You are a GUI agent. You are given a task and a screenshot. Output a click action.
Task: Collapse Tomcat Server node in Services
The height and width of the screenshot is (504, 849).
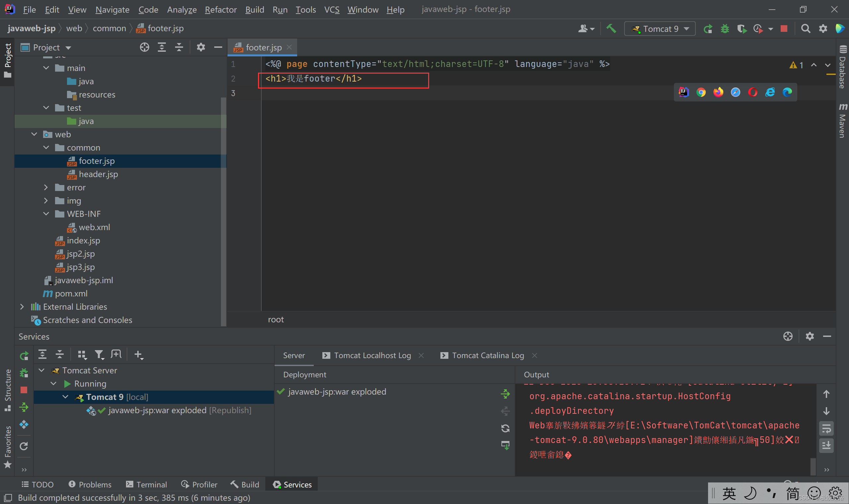pos(41,370)
